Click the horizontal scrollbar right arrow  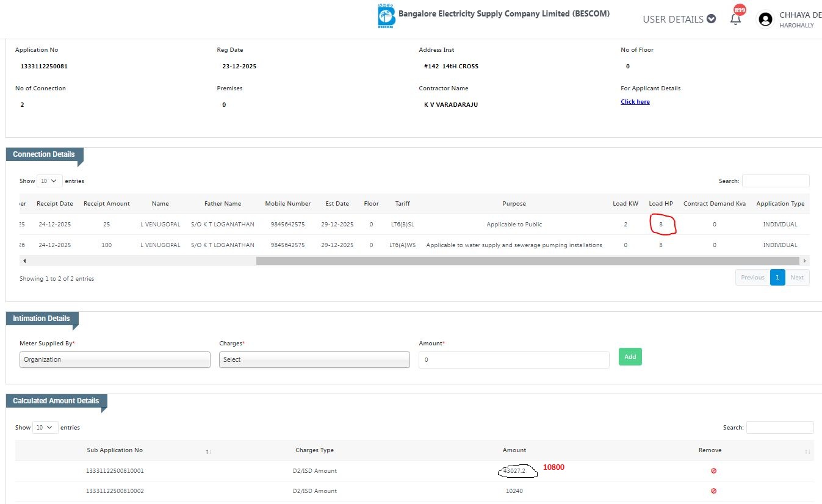click(x=804, y=261)
